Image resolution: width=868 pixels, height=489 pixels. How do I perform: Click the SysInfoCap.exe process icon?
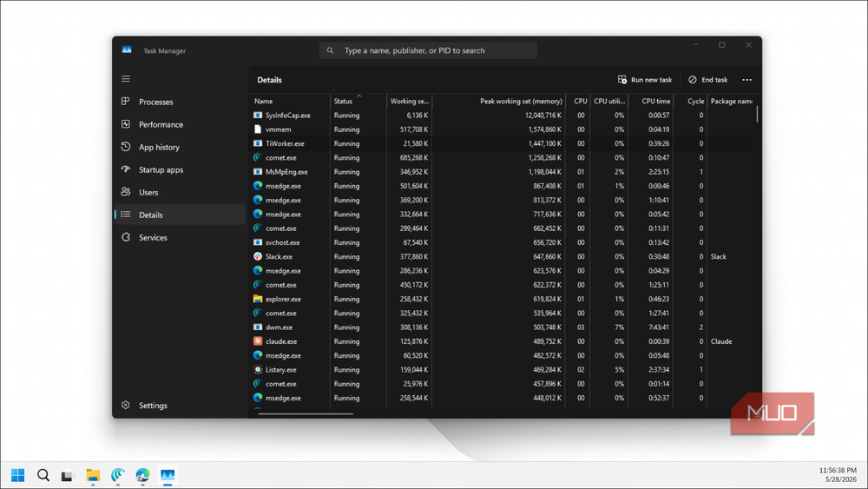pos(258,116)
